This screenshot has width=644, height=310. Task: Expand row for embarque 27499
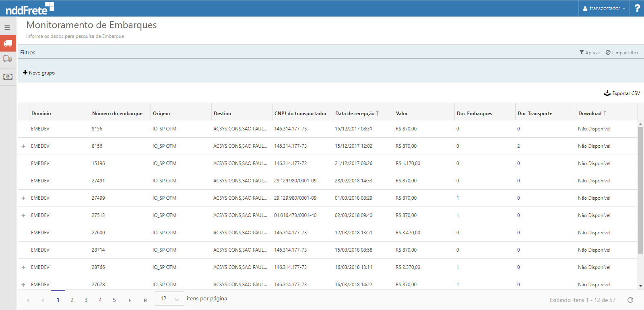(x=23, y=198)
